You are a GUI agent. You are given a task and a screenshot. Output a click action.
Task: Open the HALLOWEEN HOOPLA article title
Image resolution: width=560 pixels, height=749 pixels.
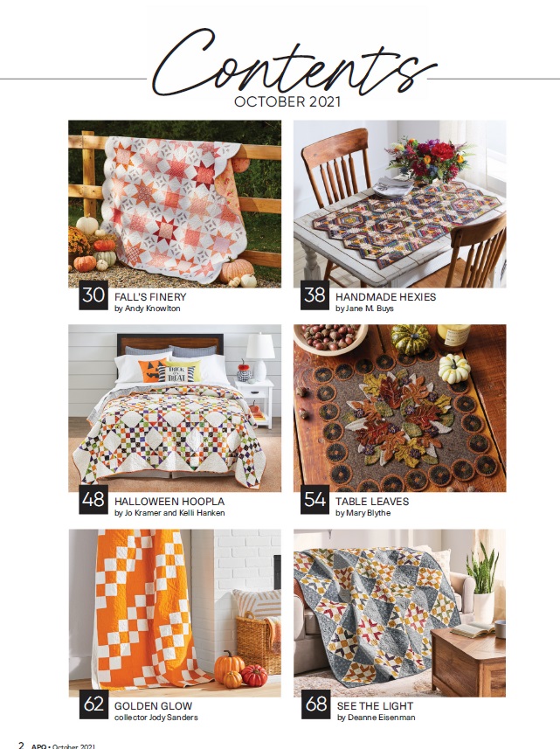coord(169,502)
